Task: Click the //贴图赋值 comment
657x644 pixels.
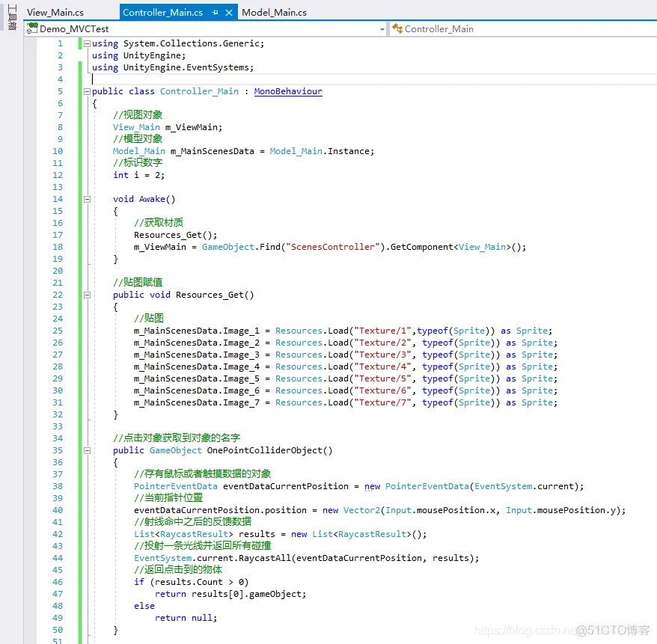Action: pos(138,282)
